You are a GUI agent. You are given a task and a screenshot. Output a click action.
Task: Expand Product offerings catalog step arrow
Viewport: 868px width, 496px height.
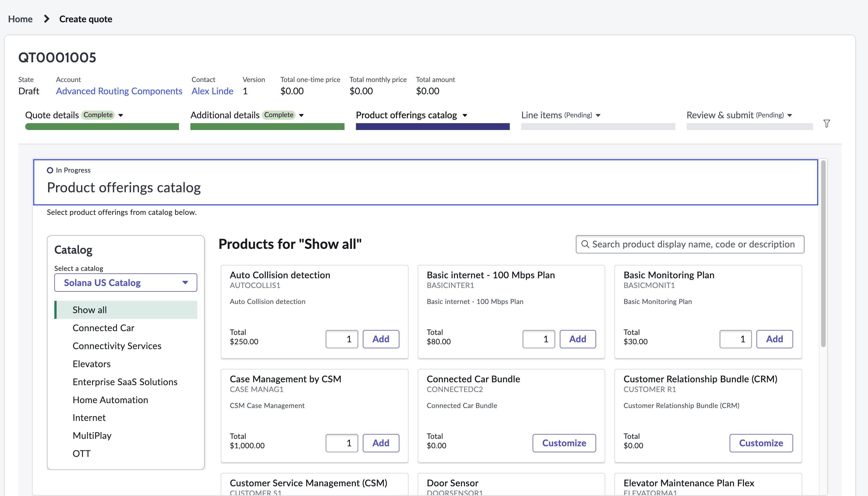click(x=465, y=115)
